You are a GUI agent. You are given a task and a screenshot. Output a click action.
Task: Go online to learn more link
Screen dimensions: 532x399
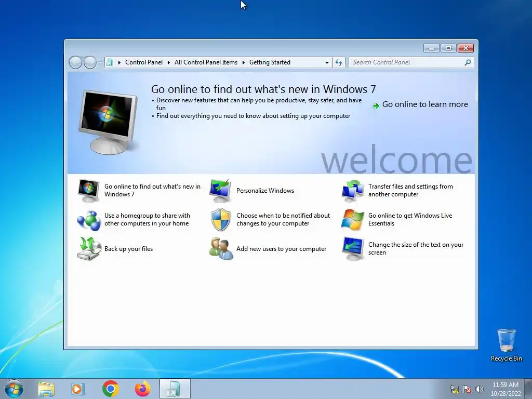[425, 104]
